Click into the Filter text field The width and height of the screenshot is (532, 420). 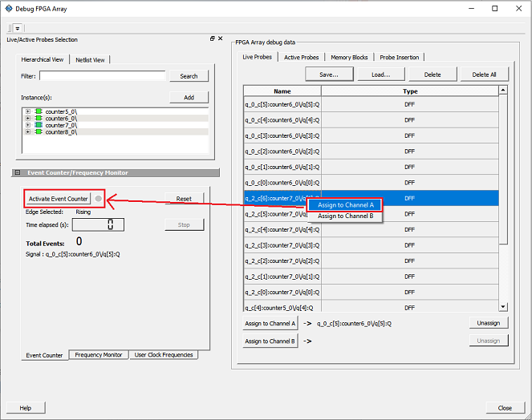(x=103, y=76)
